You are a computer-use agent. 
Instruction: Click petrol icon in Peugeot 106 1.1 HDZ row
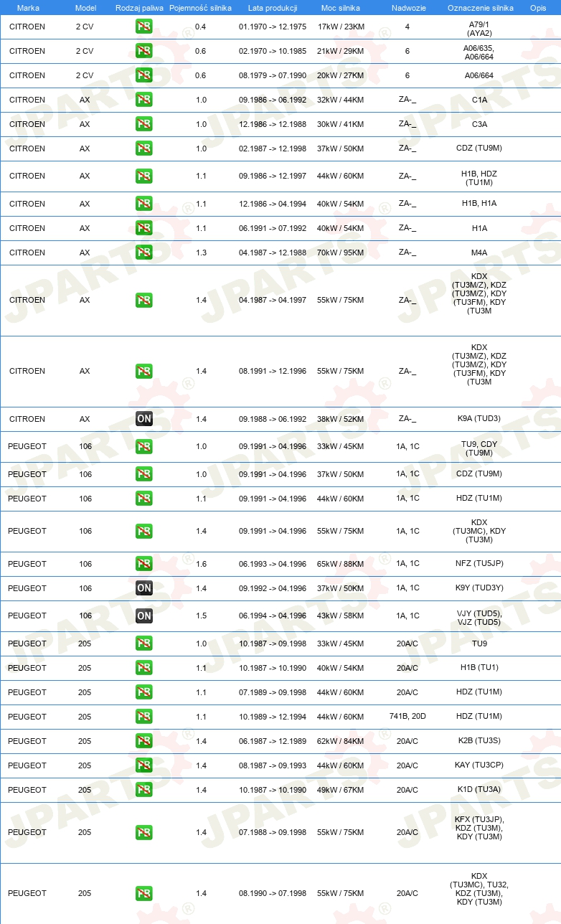[144, 499]
